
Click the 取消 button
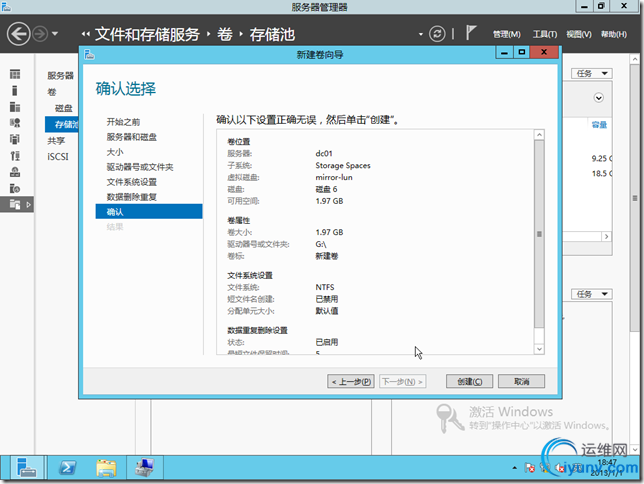522,382
